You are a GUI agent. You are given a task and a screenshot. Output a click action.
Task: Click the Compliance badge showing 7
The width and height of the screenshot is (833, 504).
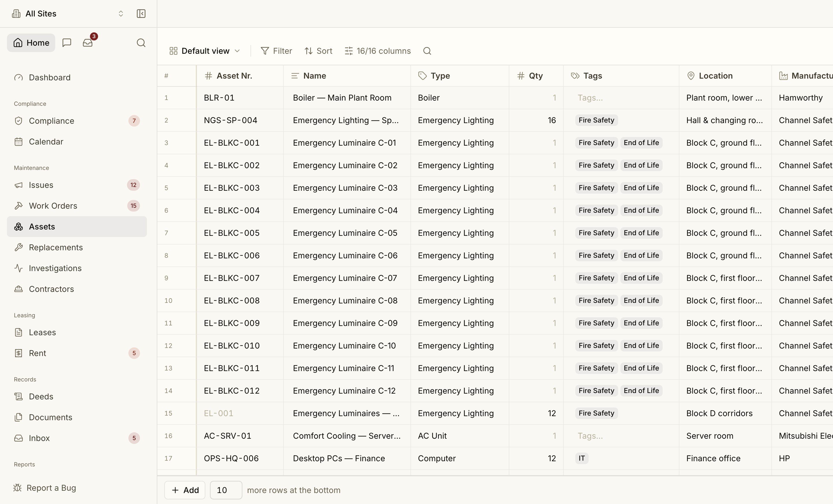point(134,121)
